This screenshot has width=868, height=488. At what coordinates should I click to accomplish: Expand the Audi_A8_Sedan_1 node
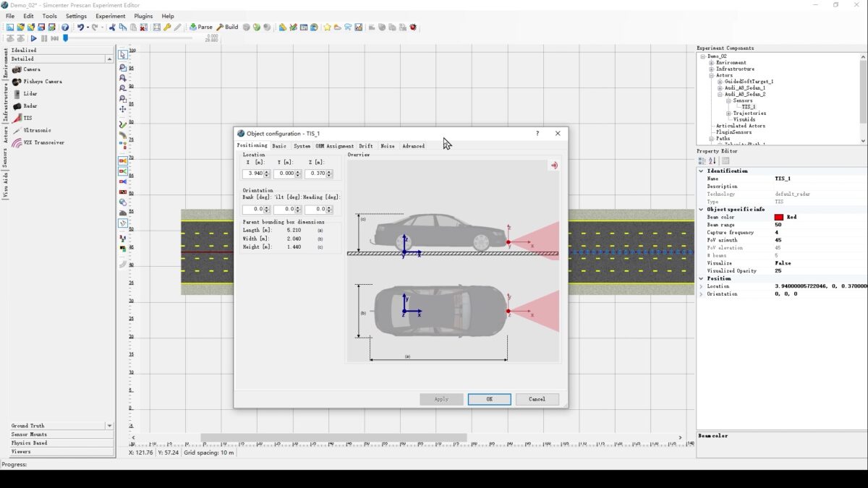coord(720,88)
